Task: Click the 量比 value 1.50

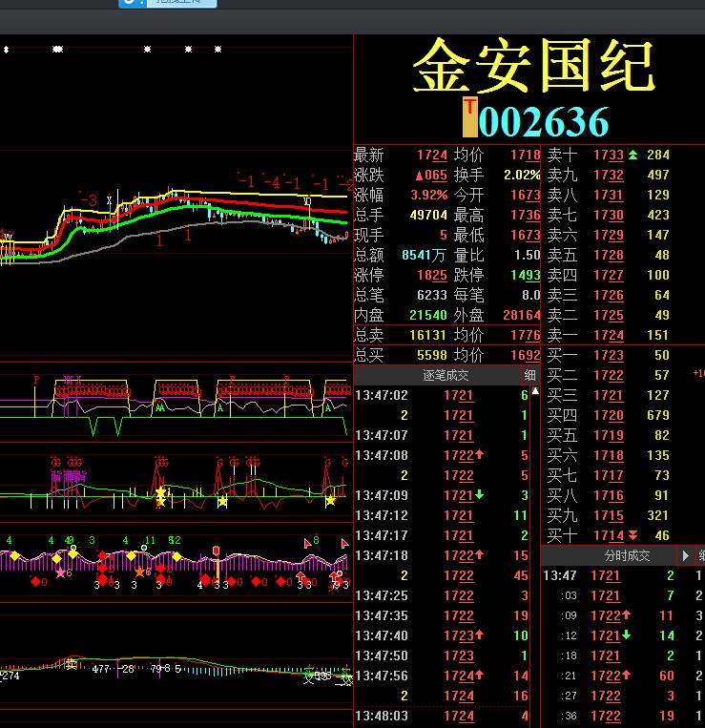Action: [x=528, y=255]
